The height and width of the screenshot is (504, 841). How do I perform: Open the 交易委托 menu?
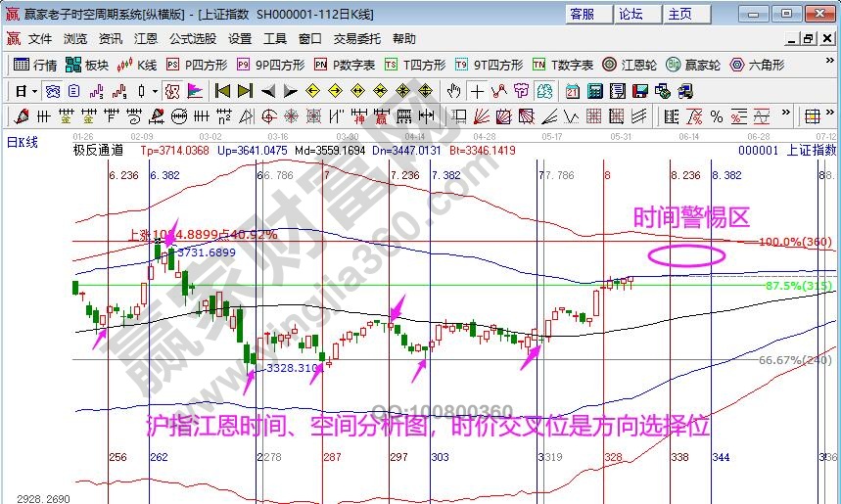(357, 39)
